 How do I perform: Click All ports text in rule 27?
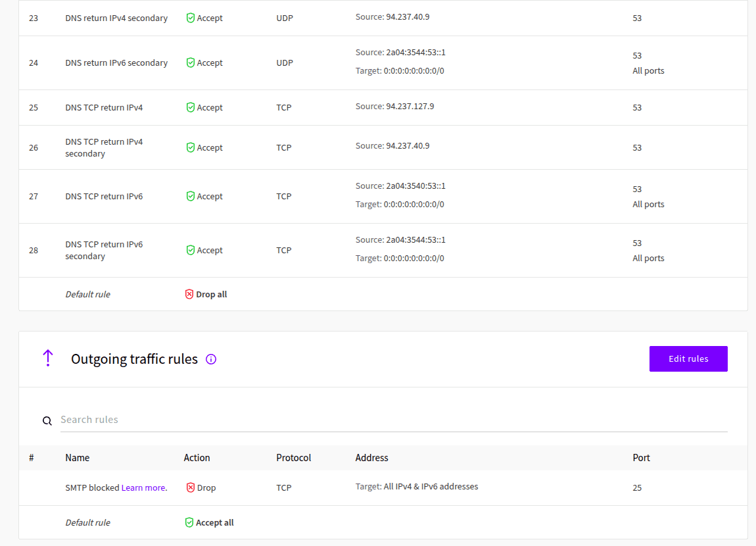[x=648, y=204]
